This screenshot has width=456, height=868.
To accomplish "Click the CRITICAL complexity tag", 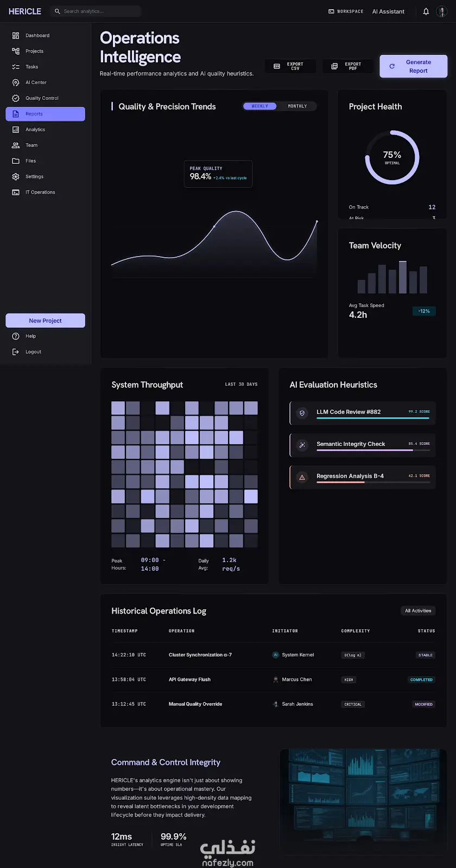I will pos(353,705).
